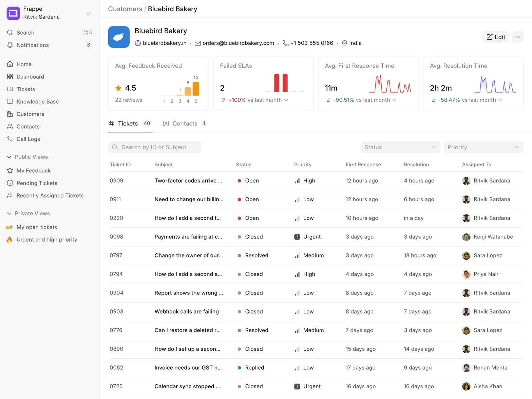532x399 pixels.
Task: Click the 22 reviews text
Action: click(x=129, y=100)
